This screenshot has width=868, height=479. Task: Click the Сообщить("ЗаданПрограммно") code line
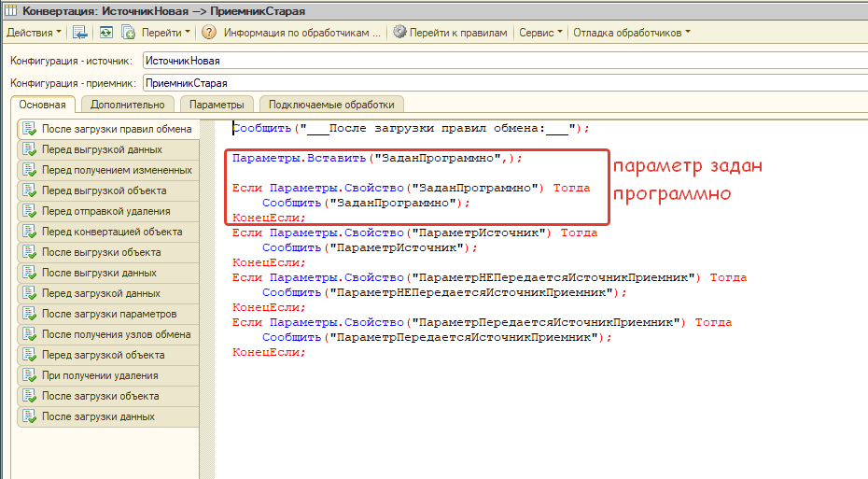tap(366, 204)
